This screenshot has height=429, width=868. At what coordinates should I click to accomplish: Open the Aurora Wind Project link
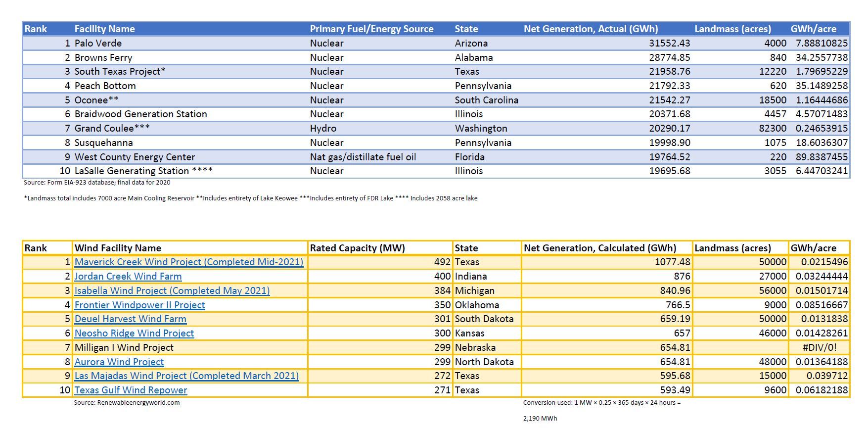coord(119,362)
